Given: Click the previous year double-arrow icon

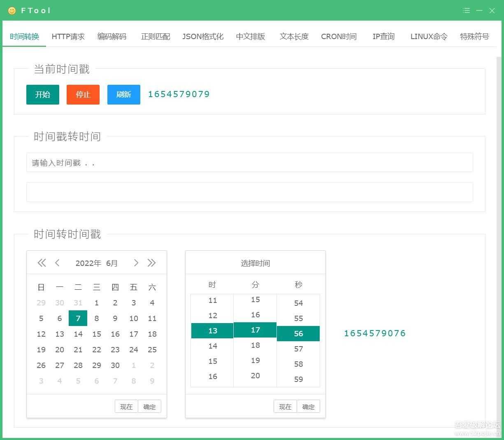Looking at the screenshot, I should pos(42,263).
